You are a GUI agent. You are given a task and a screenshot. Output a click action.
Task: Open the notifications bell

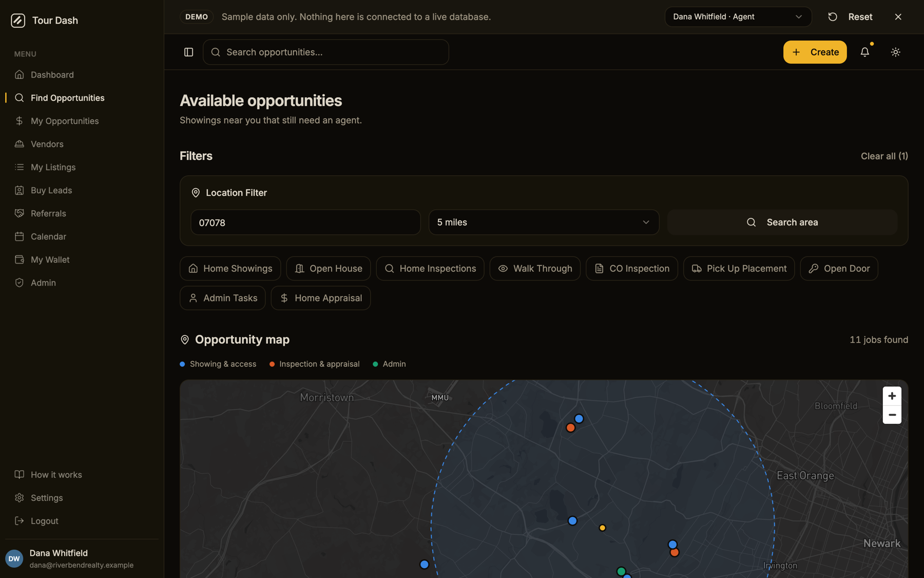click(x=864, y=52)
